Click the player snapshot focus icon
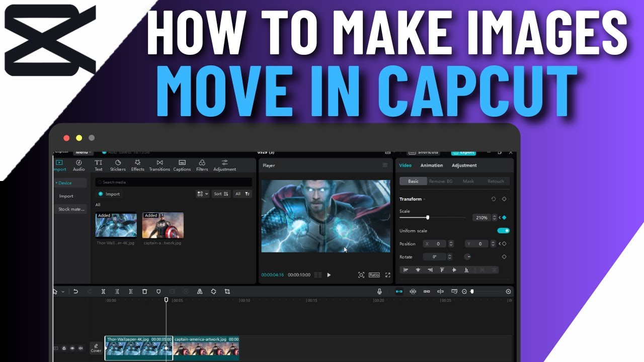 (361, 275)
